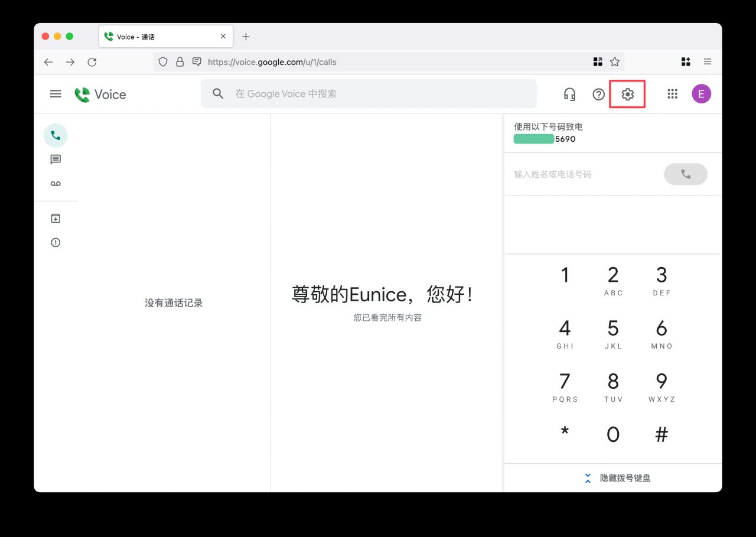Image resolution: width=756 pixels, height=537 pixels.
Task: Open the Spam section in sidebar
Action: click(56, 242)
